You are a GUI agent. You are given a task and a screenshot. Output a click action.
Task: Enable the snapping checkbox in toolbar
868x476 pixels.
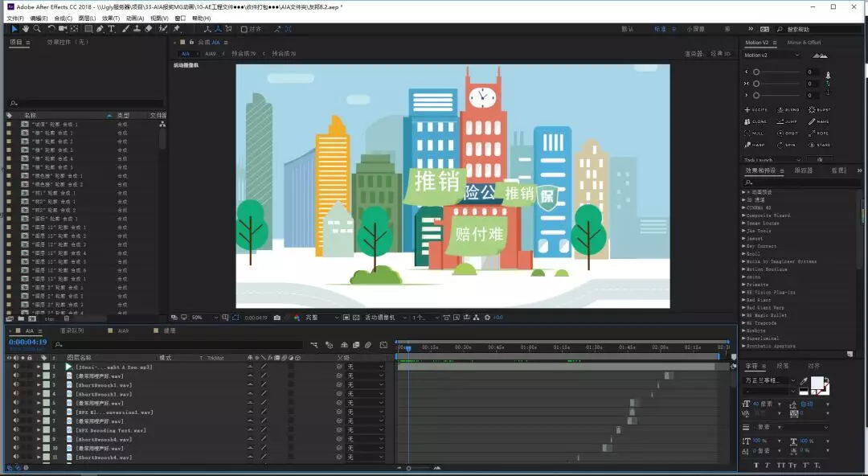tap(244, 29)
